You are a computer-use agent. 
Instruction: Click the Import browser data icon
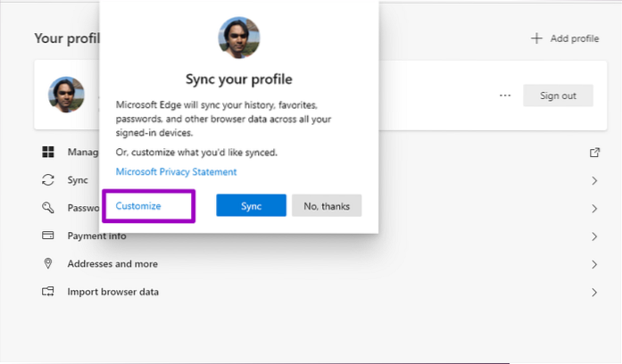(x=48, y=292)
